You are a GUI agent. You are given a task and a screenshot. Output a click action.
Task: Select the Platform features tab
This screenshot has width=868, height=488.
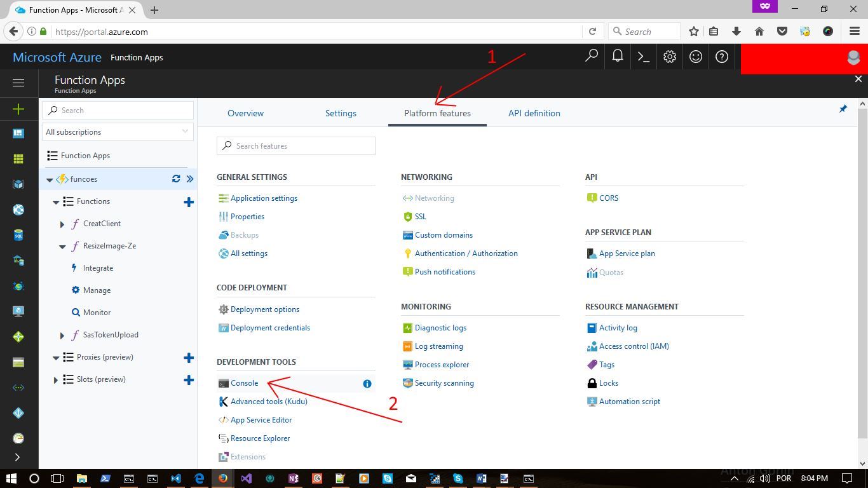(x=437, y=113)
